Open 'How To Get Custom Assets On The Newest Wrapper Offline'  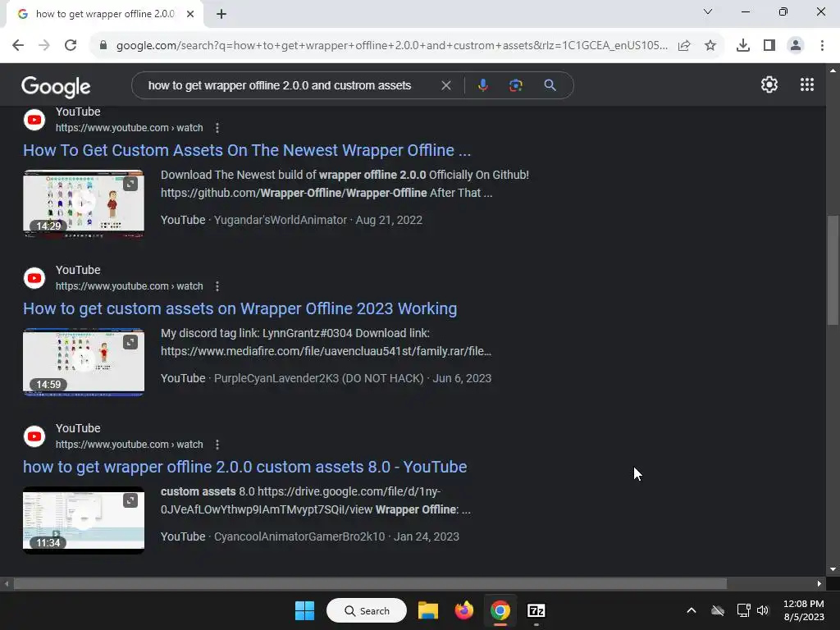click(x=247, y=150)
